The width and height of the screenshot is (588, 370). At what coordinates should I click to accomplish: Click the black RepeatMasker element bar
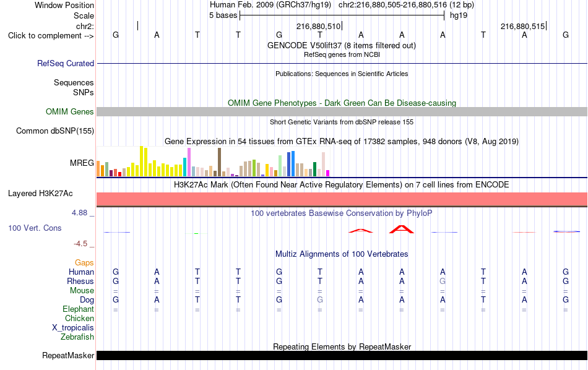pos(342,355)
